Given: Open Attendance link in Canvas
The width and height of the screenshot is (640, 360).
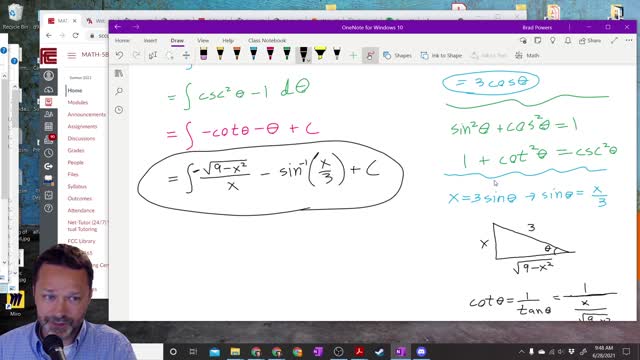Looking at the screenshot, I should [x=81, y=211].
